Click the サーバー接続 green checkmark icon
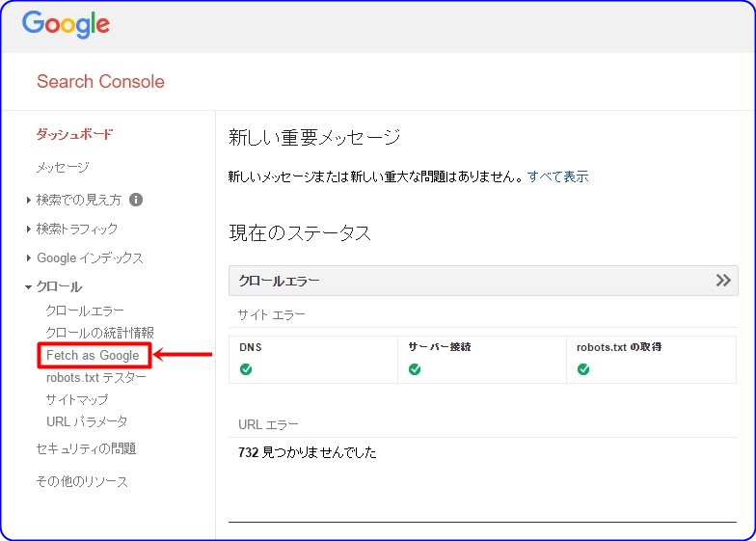This screenshot has height=541, width=756. 415,369
